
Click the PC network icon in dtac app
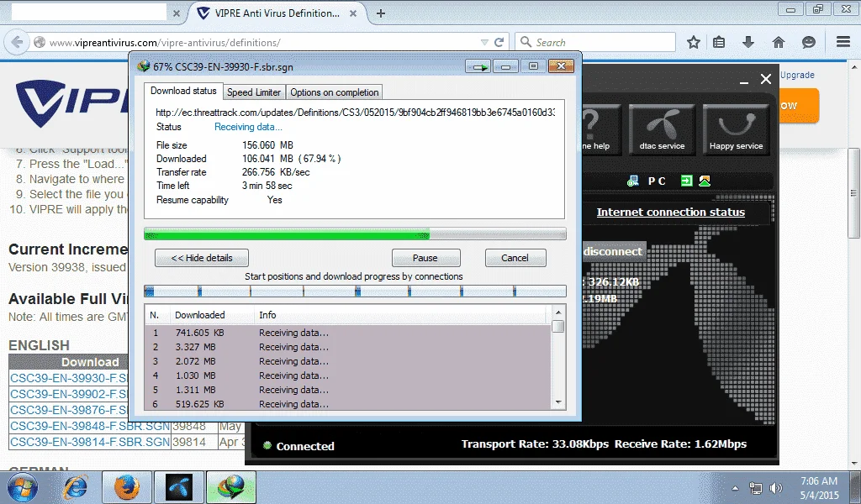[632, 181]
